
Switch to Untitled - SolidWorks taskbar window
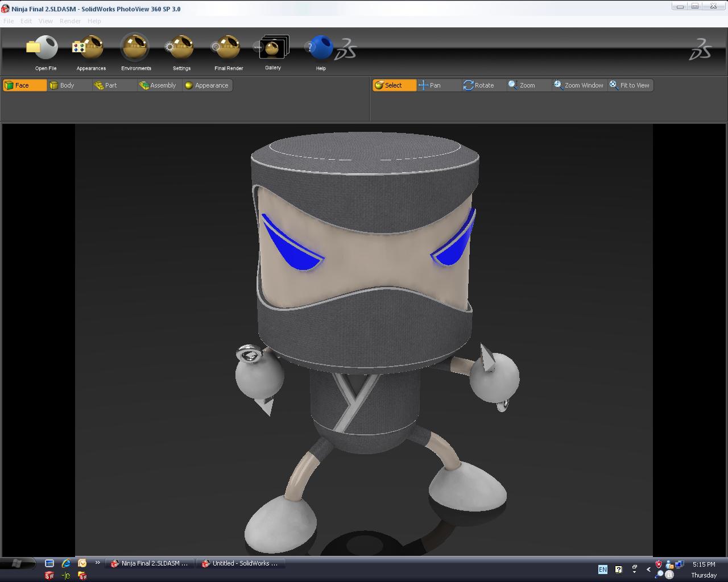tap(241, 563)
